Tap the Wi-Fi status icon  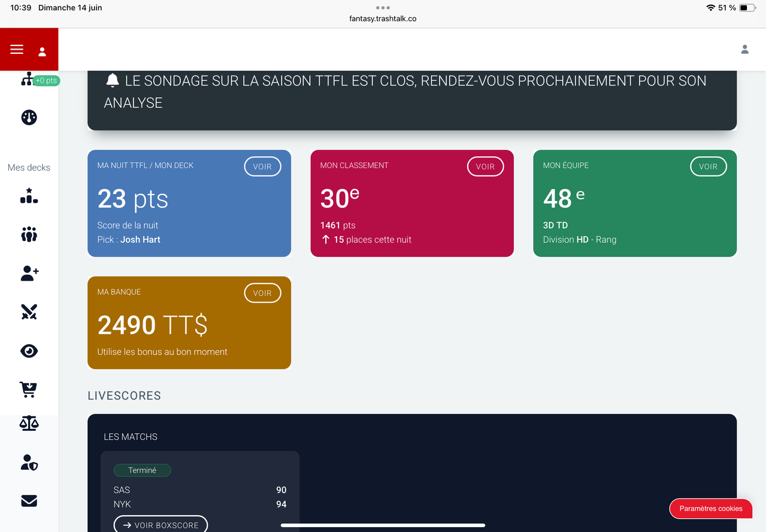tap(710, 8)
